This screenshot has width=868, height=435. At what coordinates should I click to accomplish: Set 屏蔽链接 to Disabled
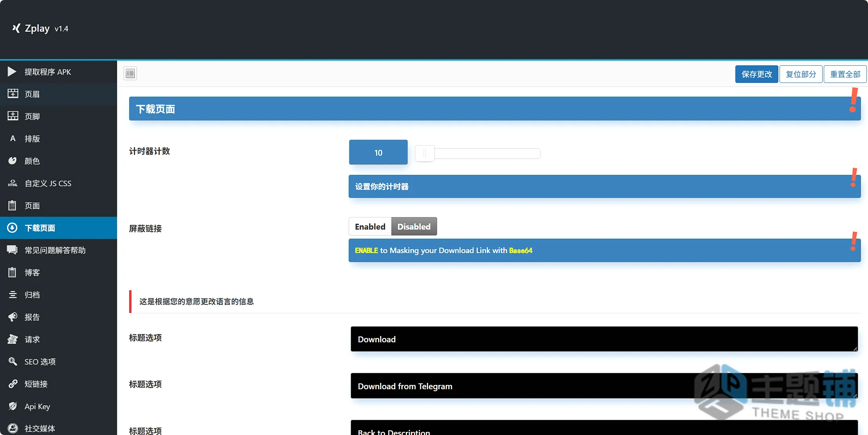[x=414, y=226]
